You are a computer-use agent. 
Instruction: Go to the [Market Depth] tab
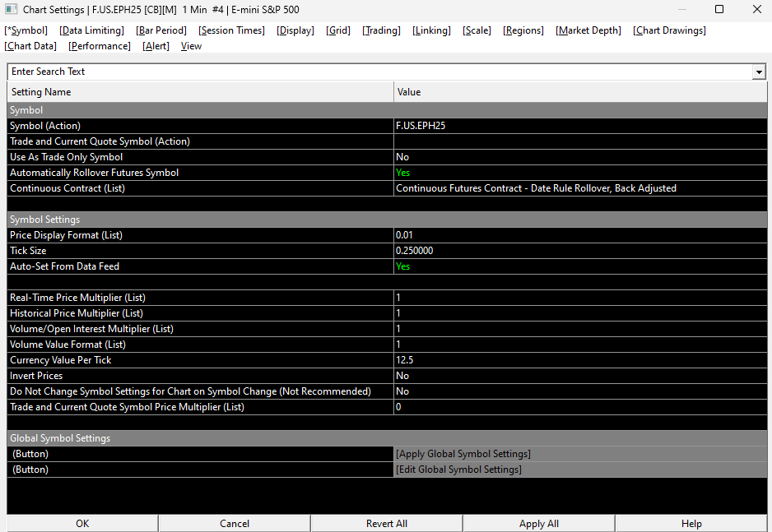click(588, 30)
